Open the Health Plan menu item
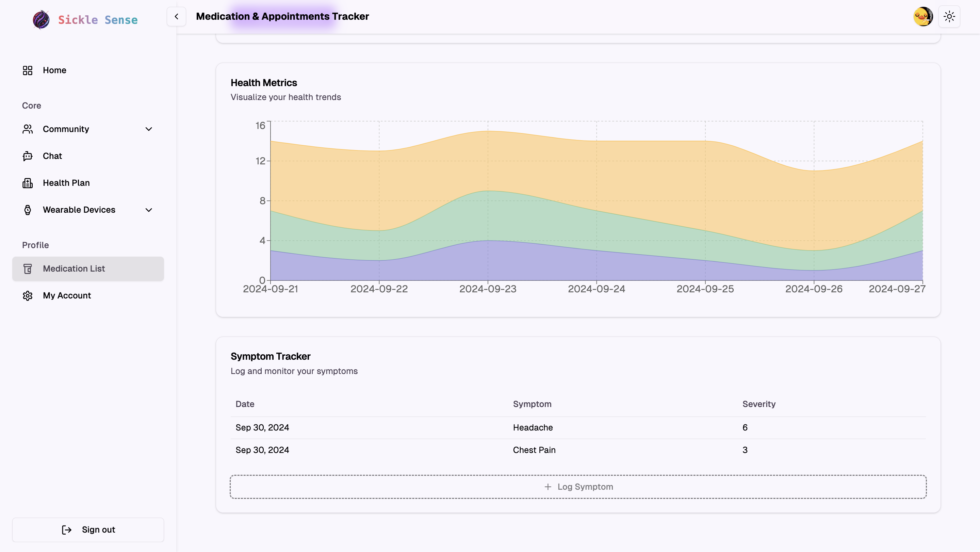Image resolution: width=980 pixels, height=552 pixels. point(66,183)
